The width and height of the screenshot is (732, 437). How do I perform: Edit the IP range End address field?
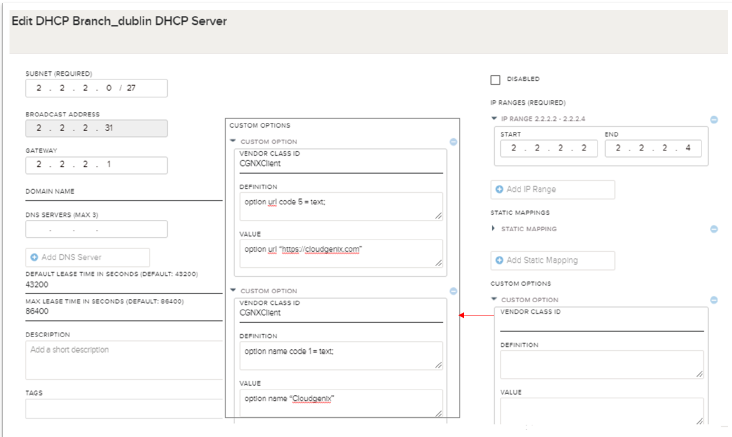(653, 149)
